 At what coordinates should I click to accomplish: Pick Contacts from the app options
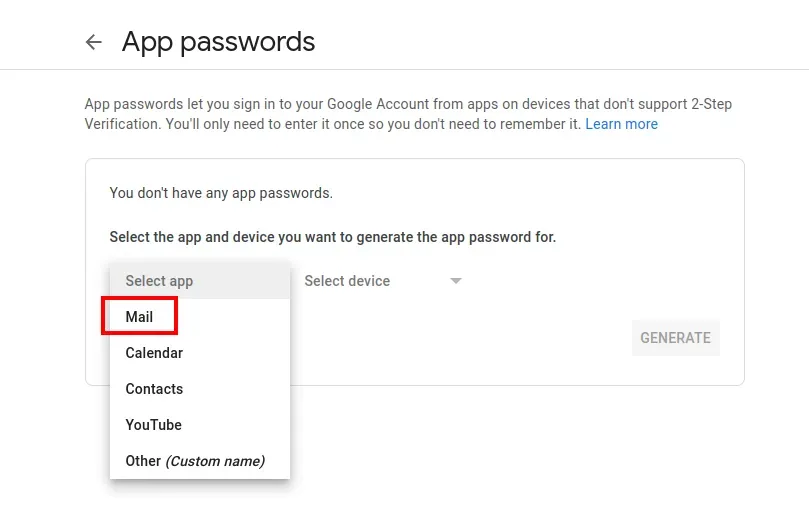154,389
